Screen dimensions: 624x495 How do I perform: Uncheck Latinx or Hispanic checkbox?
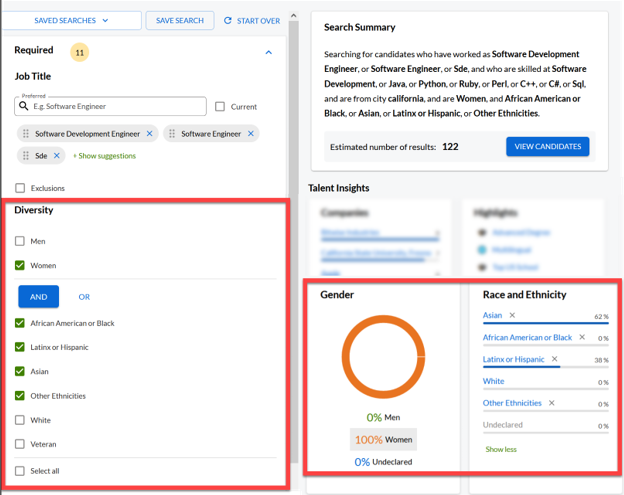click(x=20, y=347)
